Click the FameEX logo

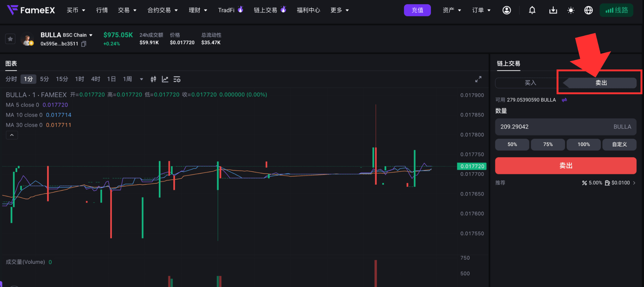(x=31, y=10)
